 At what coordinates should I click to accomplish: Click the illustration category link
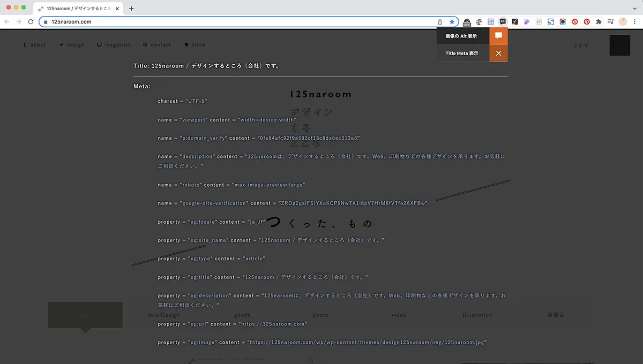pyautogui.click(x=477, y=315)
